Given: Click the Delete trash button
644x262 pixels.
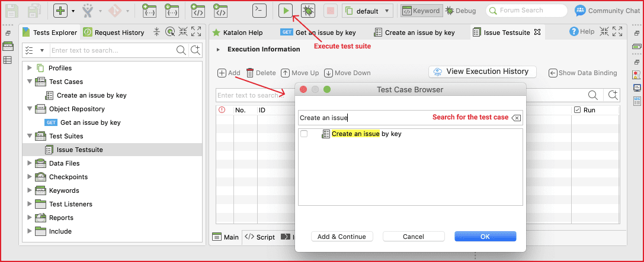Looking at the screenshot, I should click(261, 73).
